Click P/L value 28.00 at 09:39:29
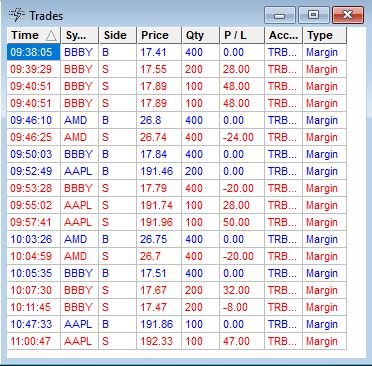The width and height of the screenshot is (372, 366). click(x=242, y=69)
